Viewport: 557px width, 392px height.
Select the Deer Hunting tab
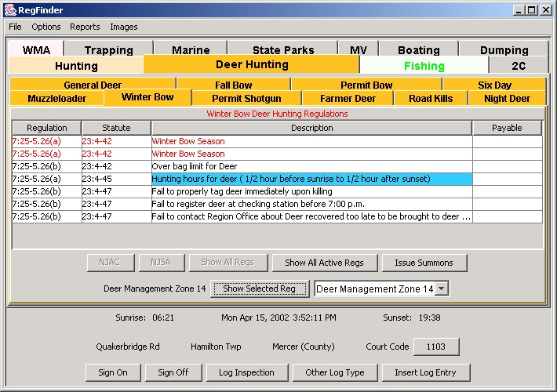(252, 64)
